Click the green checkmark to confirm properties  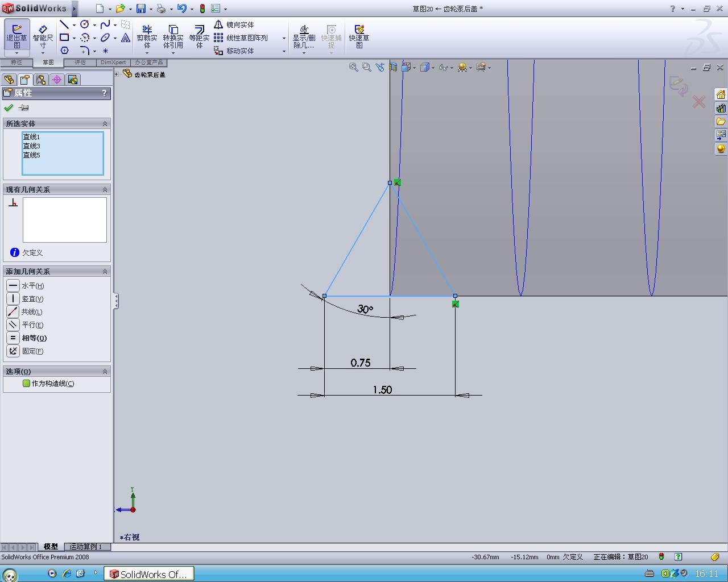[x=9, y=107]
